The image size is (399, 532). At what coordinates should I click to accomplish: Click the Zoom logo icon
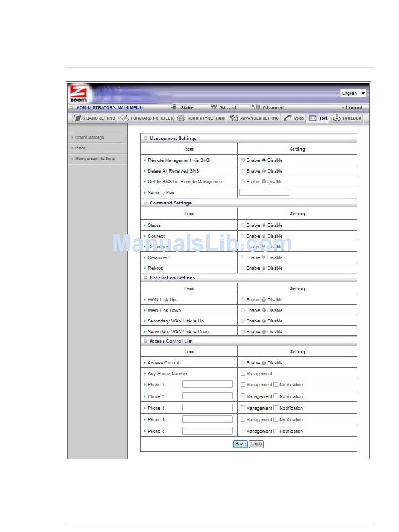pos(78,93)
